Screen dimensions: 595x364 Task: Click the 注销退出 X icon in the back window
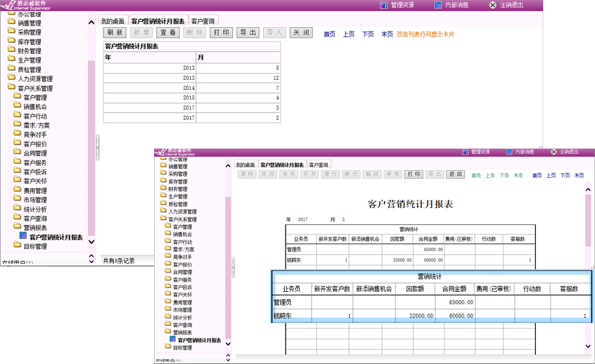[x=493, y=5]
